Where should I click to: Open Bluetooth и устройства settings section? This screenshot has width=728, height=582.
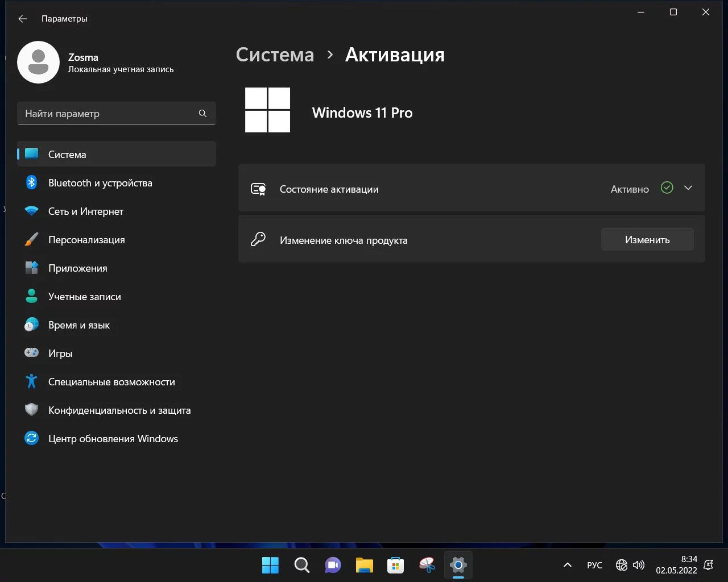tap(100, 183)
